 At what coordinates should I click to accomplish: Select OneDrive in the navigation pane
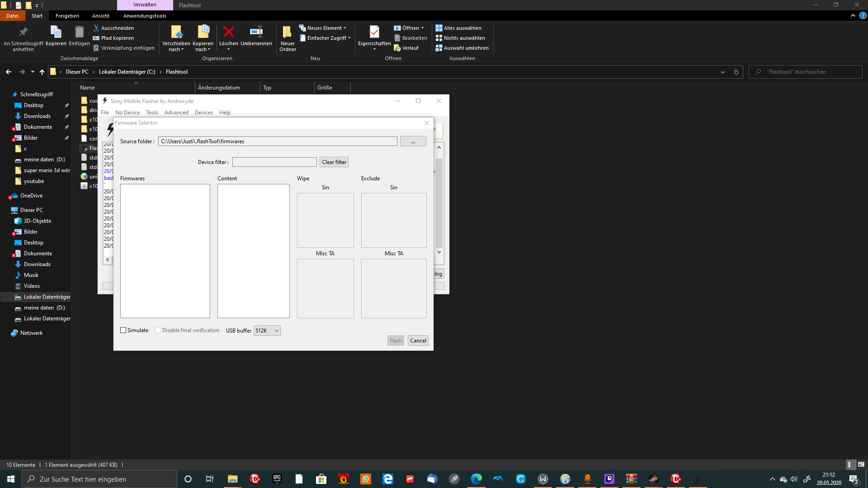point(31,196)
